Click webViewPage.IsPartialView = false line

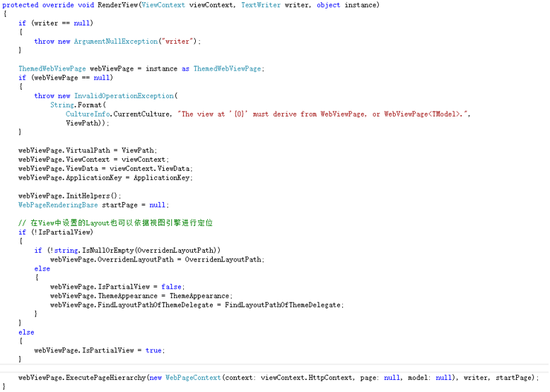coord(117,287)
